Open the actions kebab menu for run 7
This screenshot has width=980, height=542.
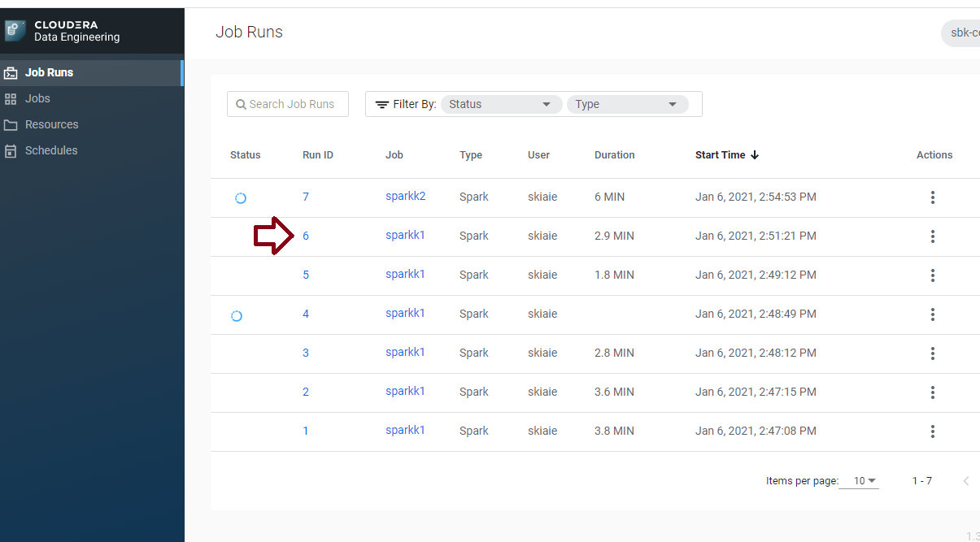point(933,197)
